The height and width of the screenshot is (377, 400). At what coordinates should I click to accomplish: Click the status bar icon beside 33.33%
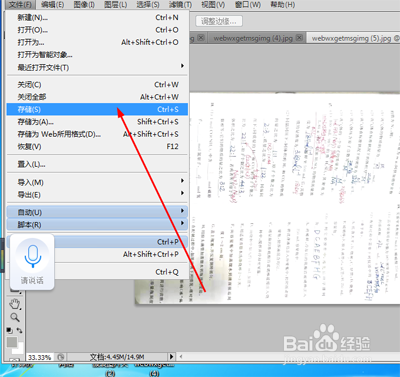click(x=61, y=357)
